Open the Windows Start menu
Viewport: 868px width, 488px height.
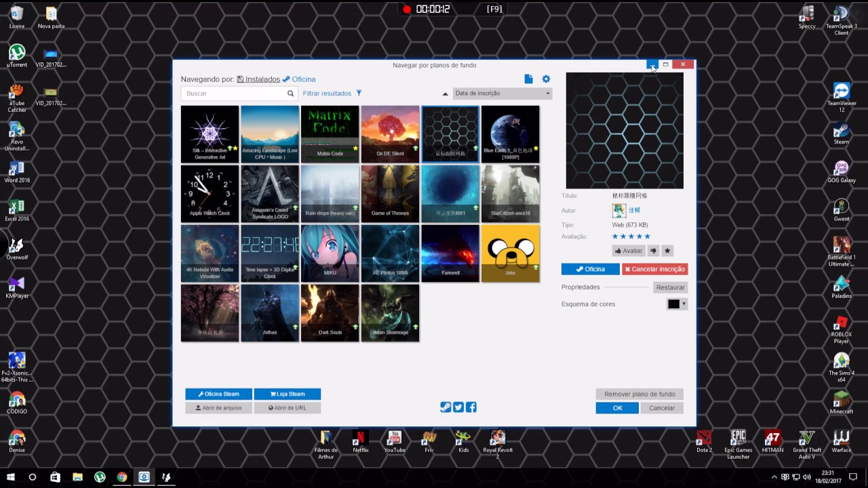[11, 477]
